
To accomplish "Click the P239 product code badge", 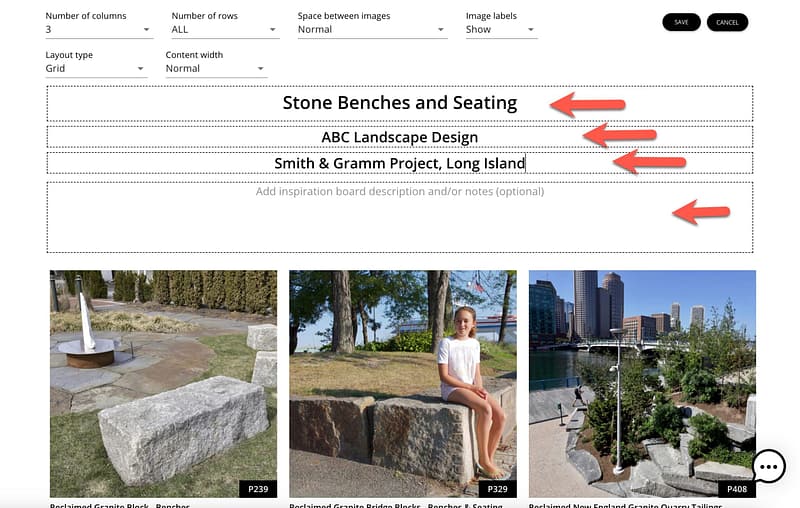I will [x=258, y=489].
